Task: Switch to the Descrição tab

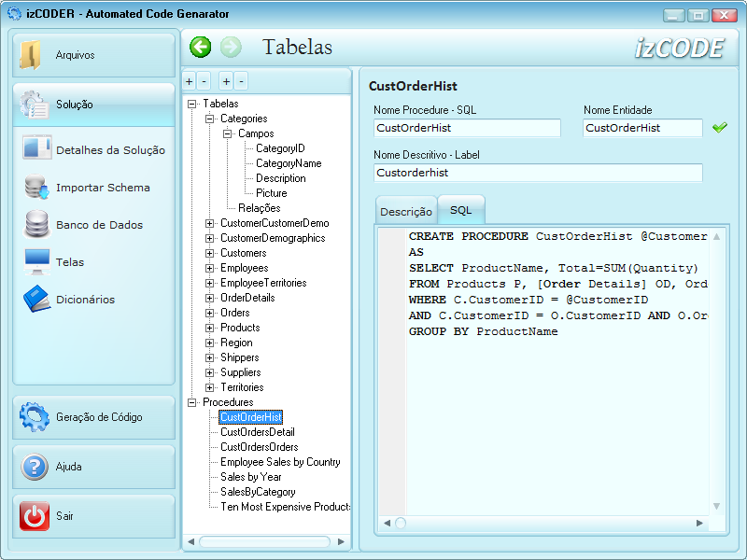Action: tap(406, 212)
